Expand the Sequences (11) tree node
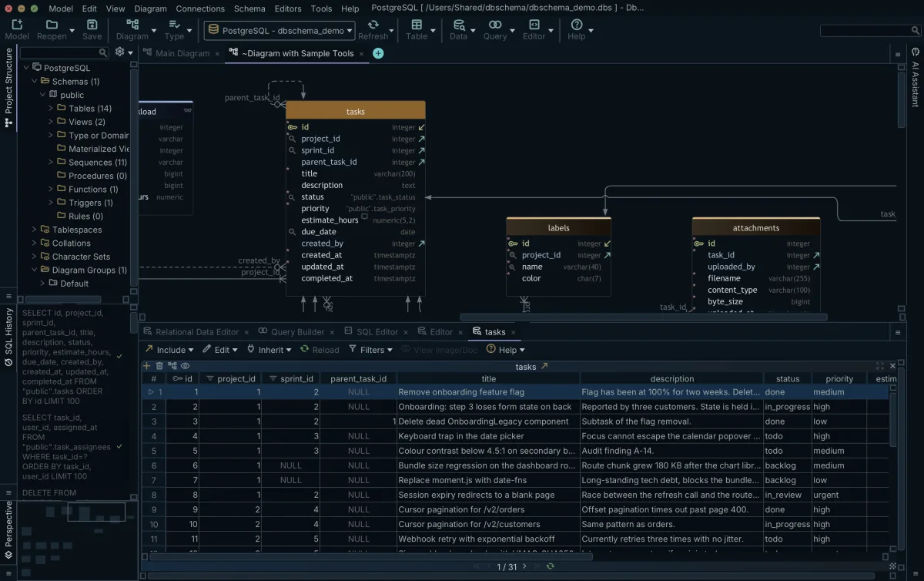The height and width of the screenshot is (581, 924). (51, 163)
